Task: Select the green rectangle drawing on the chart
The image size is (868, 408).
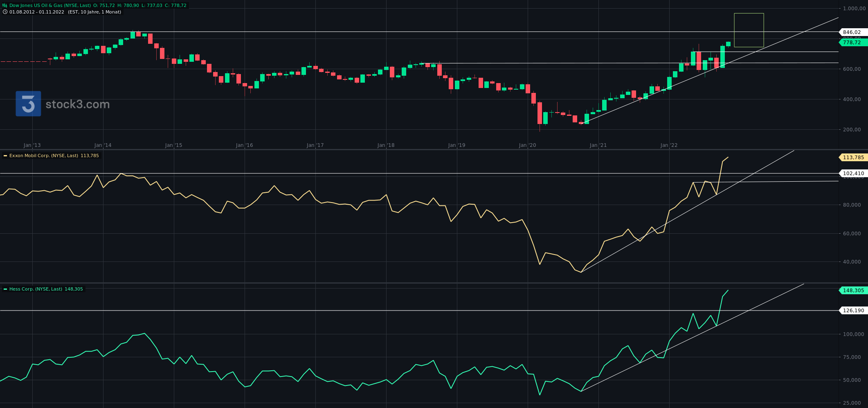Action: [x=749, y=30]
